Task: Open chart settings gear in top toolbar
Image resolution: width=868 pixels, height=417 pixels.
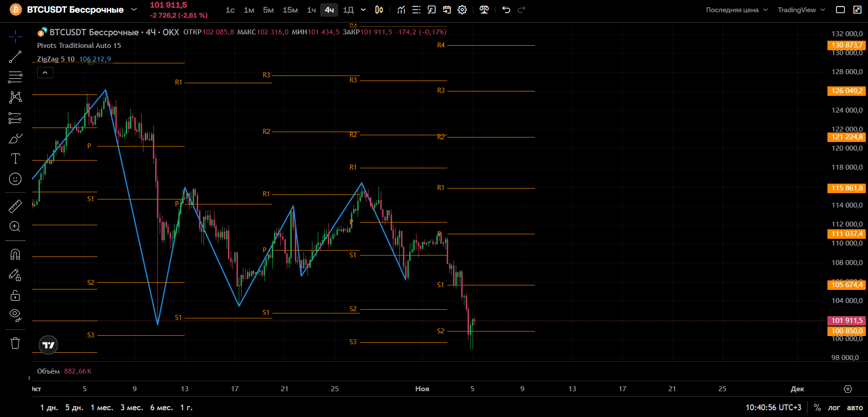Action: coord(462,10)
